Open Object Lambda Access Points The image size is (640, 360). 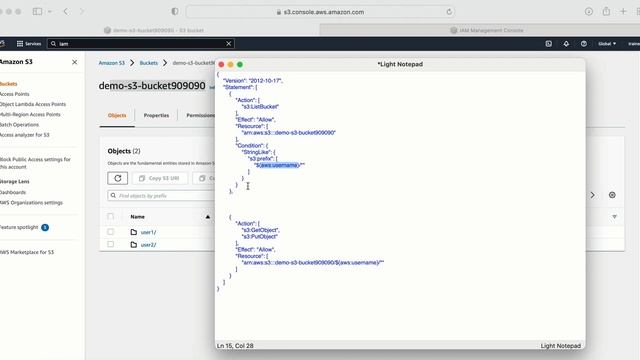[x=33, y=104]
